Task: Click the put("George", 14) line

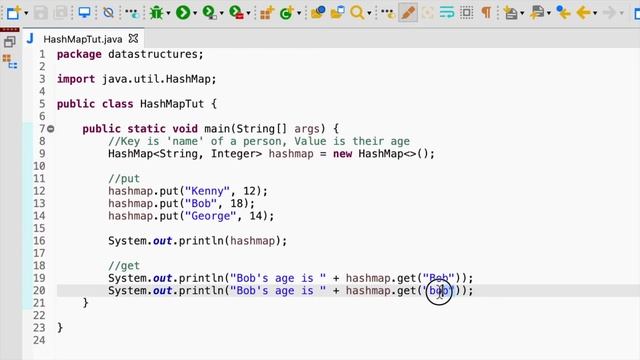Action: coord(191,216)
